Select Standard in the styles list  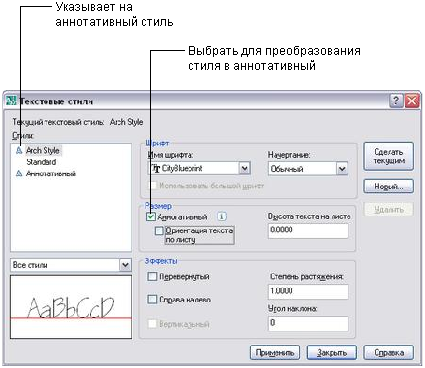click(41, 162)
